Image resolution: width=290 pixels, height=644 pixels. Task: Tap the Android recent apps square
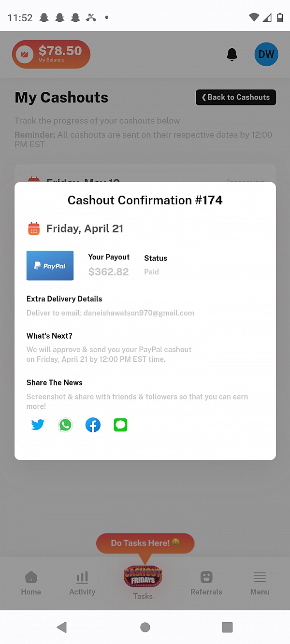[227, 627]
